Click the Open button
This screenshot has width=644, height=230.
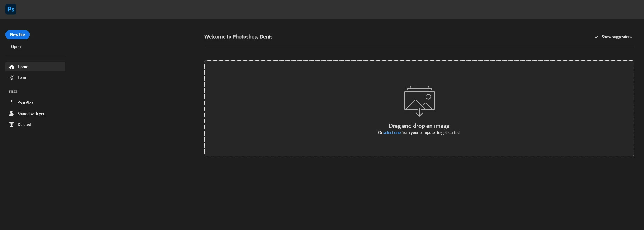pyautogui.click(x=16, y=47)
